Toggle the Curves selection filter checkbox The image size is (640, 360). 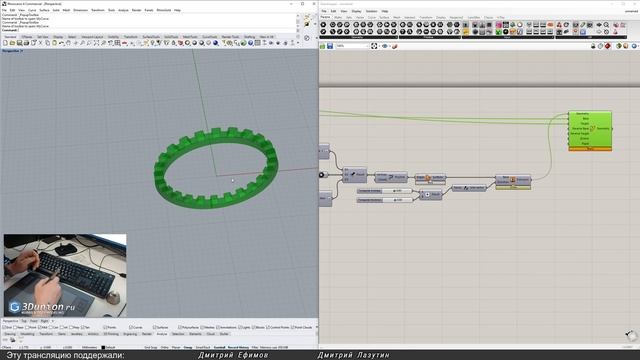tap(131, 327)
